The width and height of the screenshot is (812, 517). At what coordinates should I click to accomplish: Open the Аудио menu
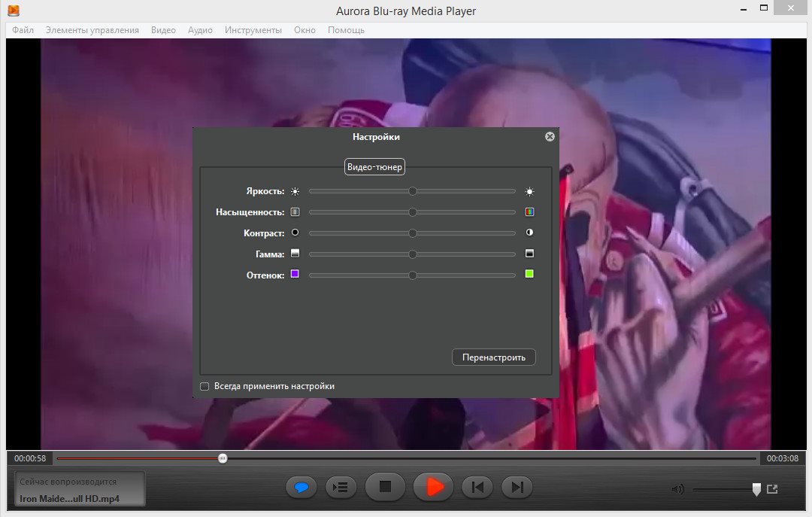pos(200,30)
